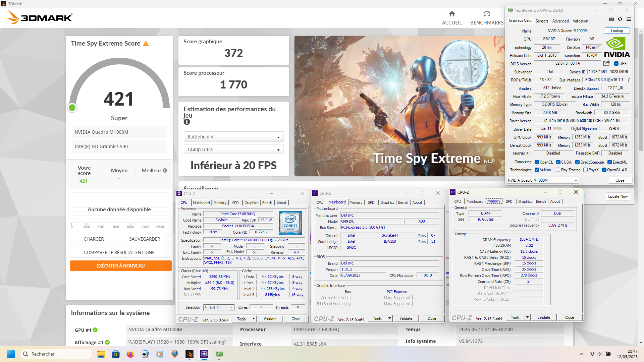Switch to the Sensors tab in GPU-Z
This screenshot has height=362, width=644.
coord(542,21)
